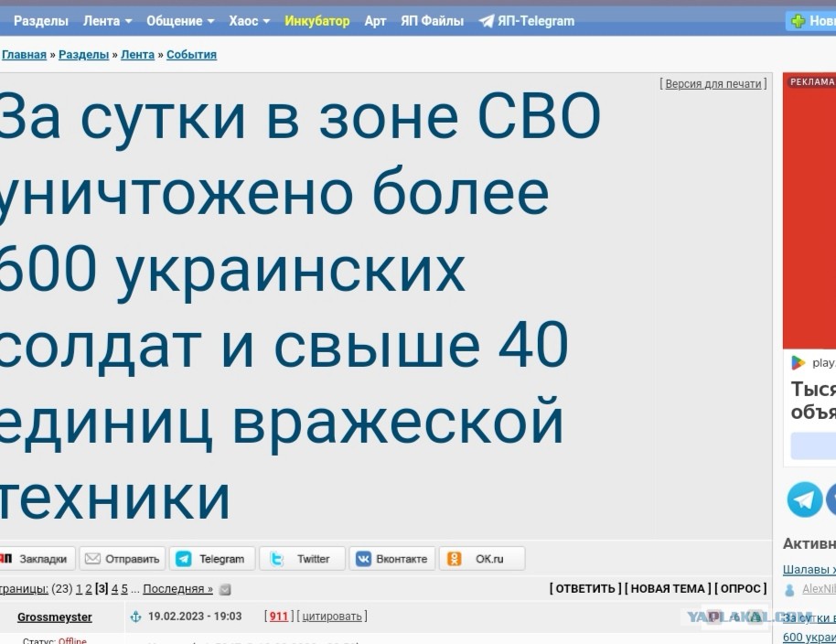Screen dimensions: 836x644
Task: Go to Главная breadcrumb link
Action: coord(24,54)
